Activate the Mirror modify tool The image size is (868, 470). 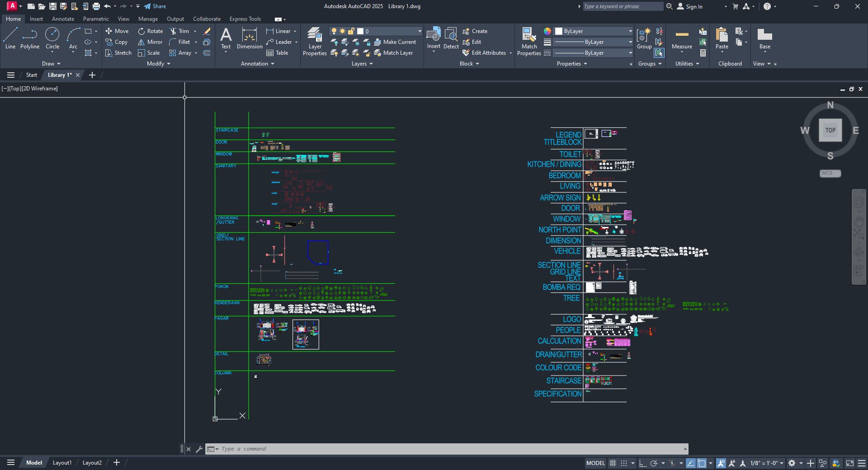(x=150, y=42)
